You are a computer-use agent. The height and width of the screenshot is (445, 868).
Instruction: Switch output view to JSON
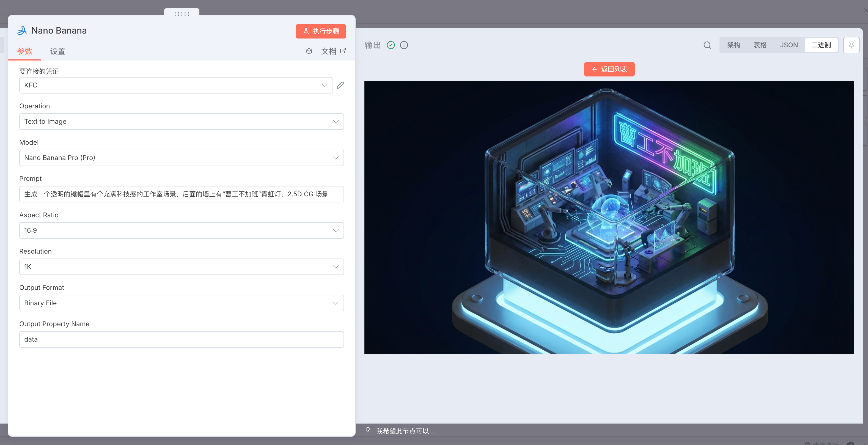coord(789,45)
